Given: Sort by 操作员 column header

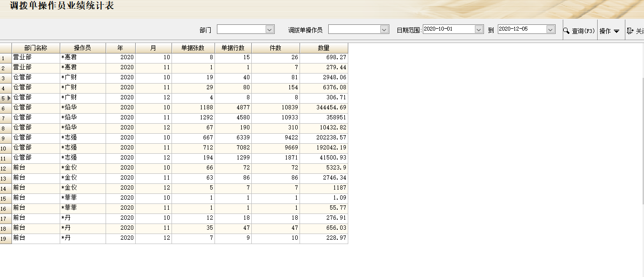Looking at the screenshot, I should coord(83,48).
